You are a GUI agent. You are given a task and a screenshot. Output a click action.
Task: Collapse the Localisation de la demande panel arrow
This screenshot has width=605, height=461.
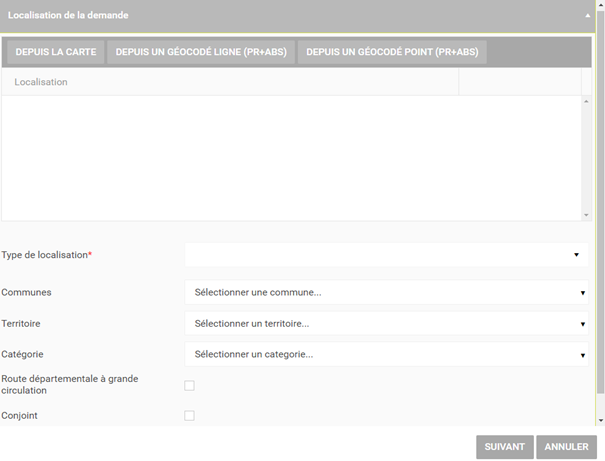(x=588, y=16)
